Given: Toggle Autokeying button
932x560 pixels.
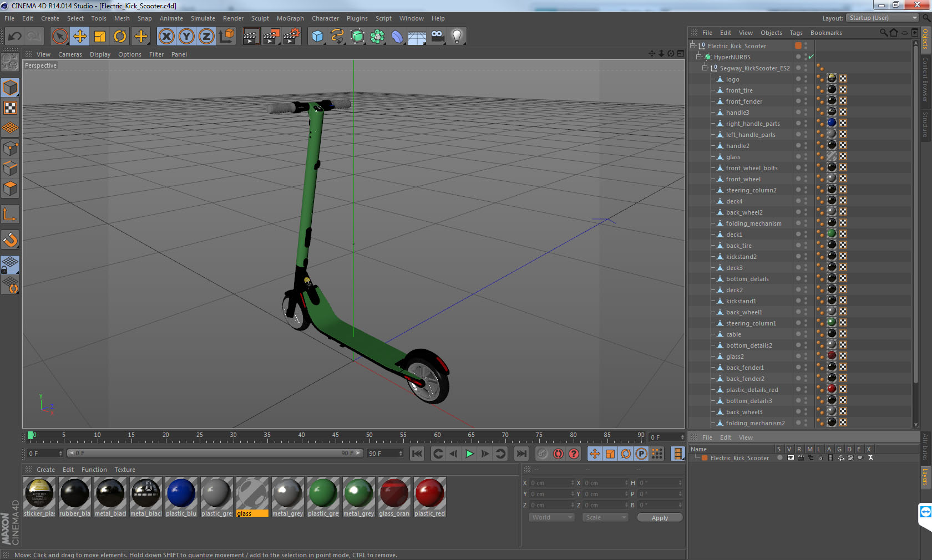Looking at the screenshot, I should coord(558,454).
